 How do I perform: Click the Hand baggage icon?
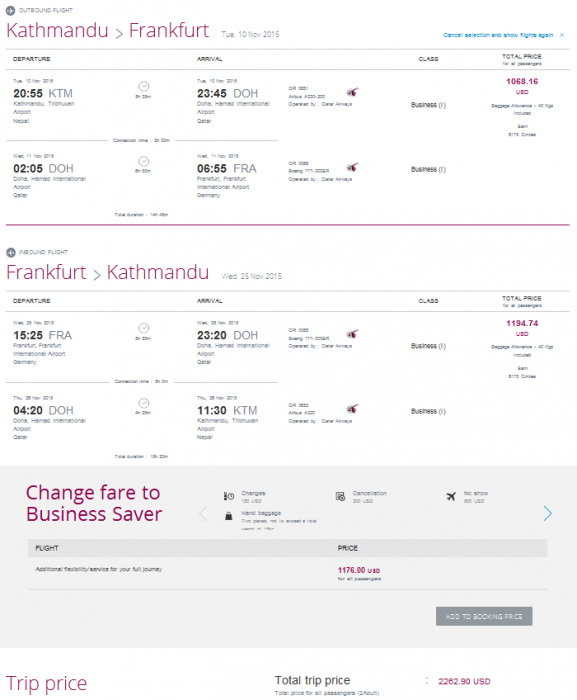tap(229, 516)
